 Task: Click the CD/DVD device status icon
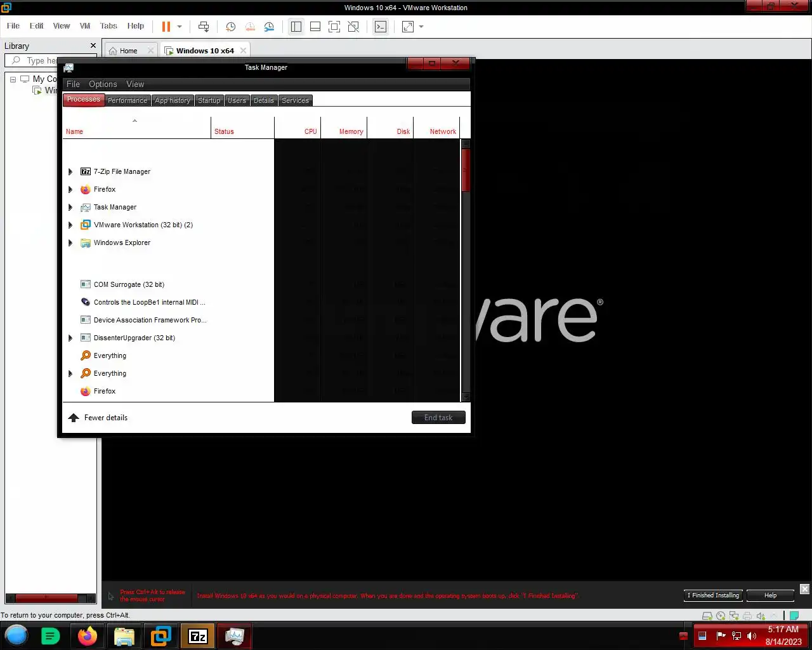[721, 616]
